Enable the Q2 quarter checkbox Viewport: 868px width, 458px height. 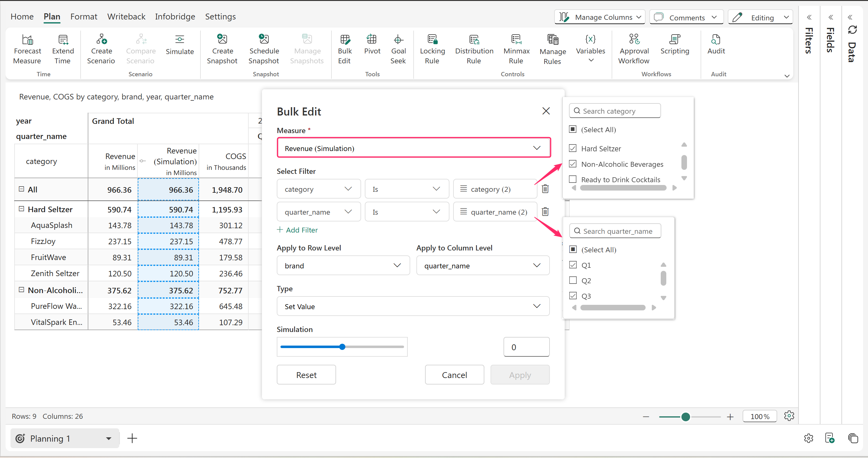[x=573, y=280]
